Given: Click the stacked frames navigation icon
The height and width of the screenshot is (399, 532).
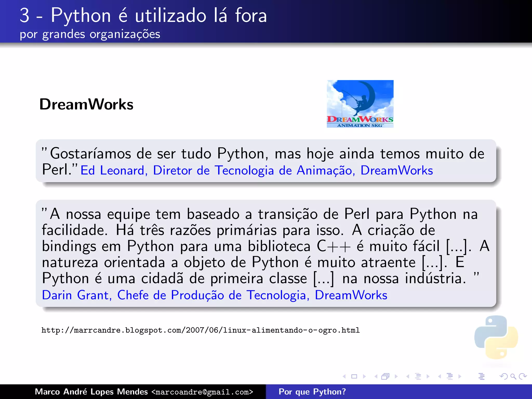Looking at the screenshot, I should click(x=385, y=376).
